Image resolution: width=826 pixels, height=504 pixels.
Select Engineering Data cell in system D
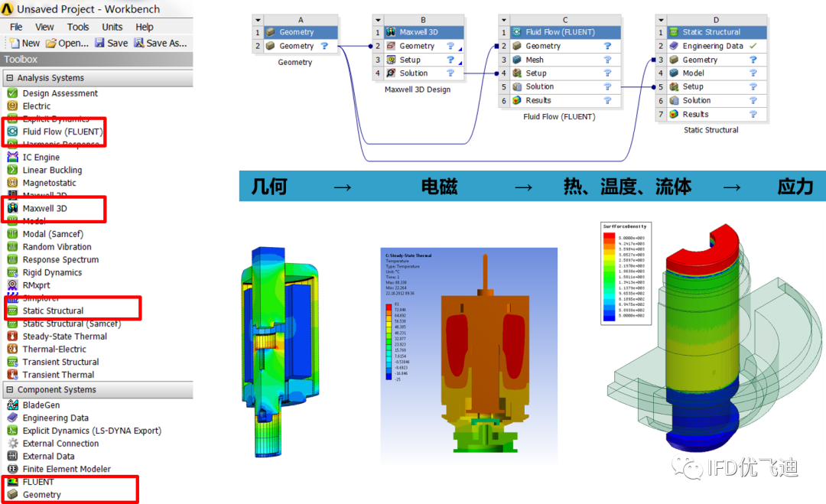(x=717, y=46)
